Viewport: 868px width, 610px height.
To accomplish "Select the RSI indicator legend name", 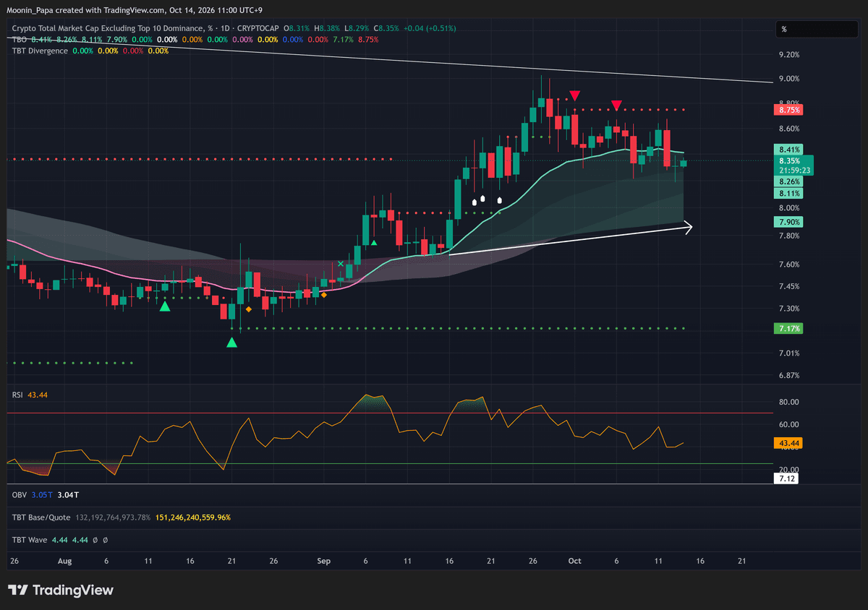I will coord(19,395).
